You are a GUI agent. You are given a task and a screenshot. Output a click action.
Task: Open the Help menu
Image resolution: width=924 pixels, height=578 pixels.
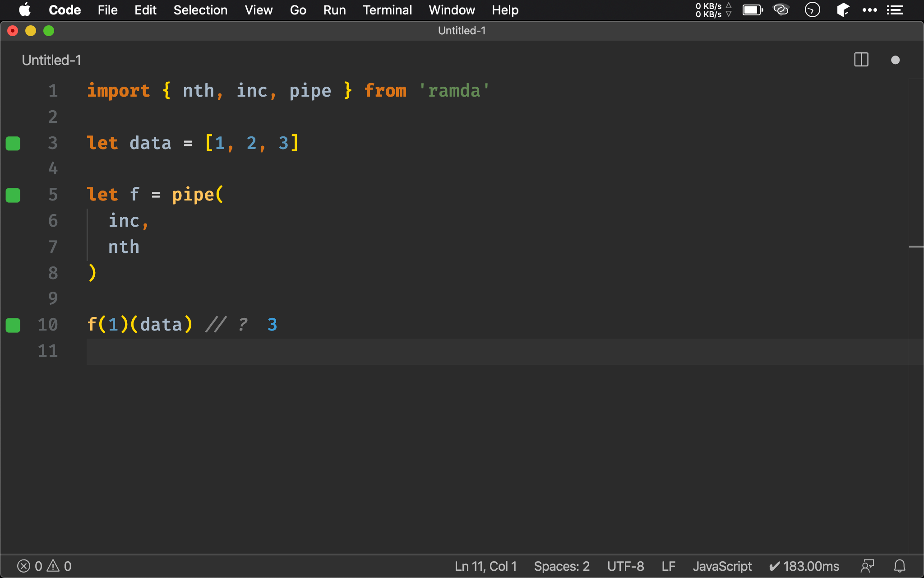[x=505, y=10]
